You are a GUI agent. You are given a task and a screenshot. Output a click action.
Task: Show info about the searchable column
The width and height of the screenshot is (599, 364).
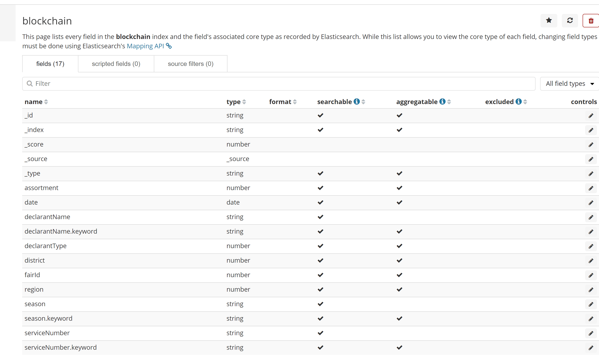coord(357,101)
